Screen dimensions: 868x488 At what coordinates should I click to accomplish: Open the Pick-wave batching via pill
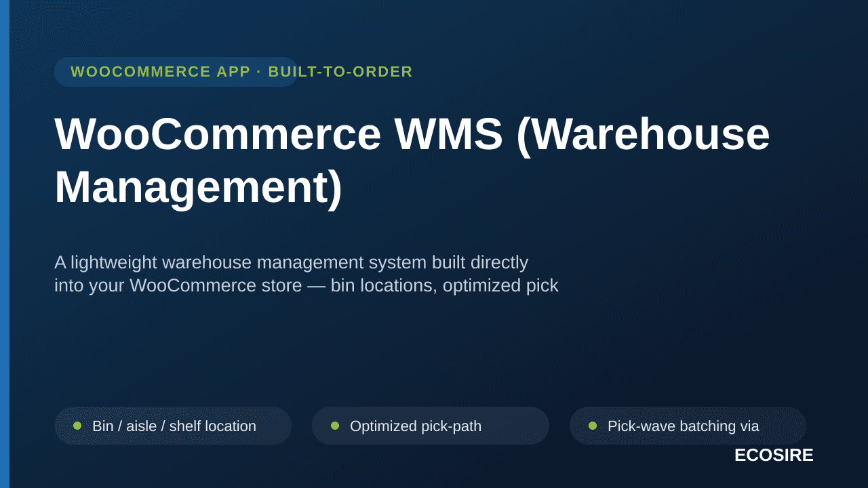pyautogui.click(x=688, y=426)
